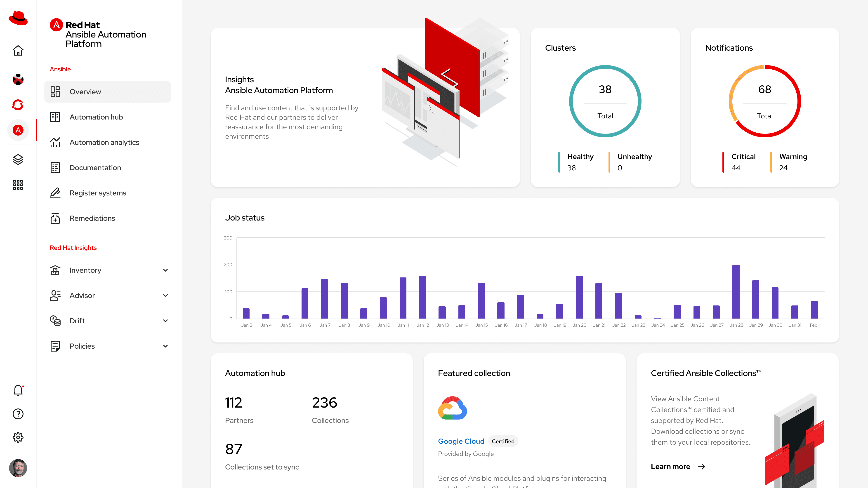Open the notifications bell icon
This screenshot has height=488, width=868.
click(x=18, y=390)
